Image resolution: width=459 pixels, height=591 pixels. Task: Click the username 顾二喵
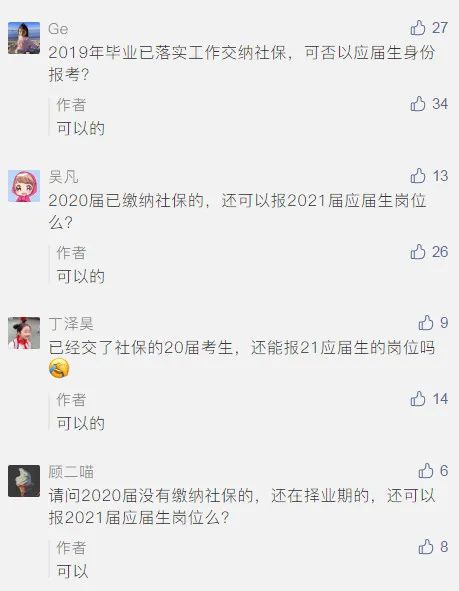[x=71, y=472]
